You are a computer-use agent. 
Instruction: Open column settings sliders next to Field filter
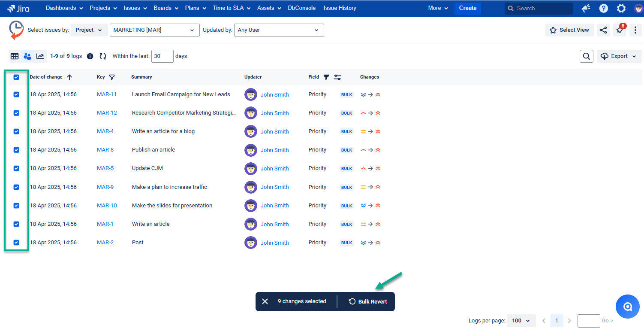tap(337, 77)
